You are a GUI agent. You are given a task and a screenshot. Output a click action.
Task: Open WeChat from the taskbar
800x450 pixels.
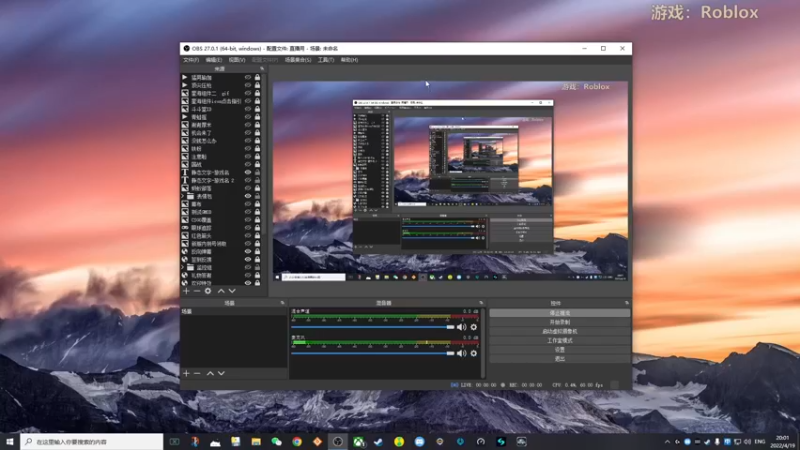pyautogui.click(x=277, y=442)
